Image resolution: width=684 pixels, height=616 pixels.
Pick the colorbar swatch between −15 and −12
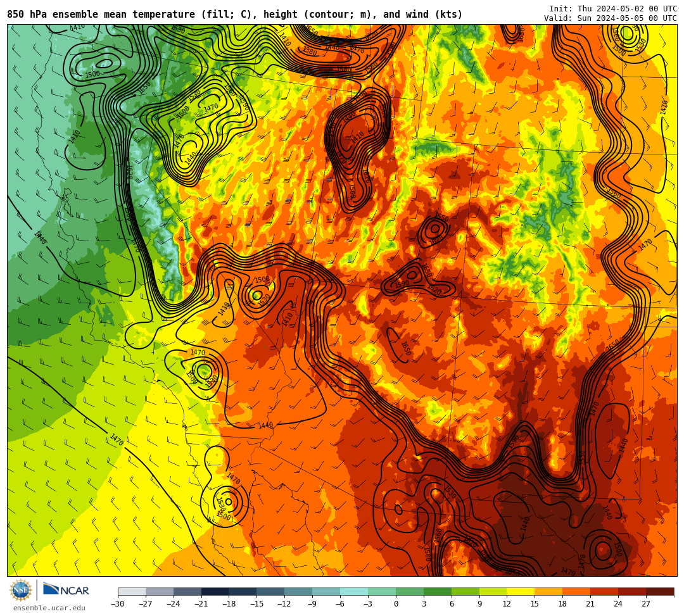[271, 591]
